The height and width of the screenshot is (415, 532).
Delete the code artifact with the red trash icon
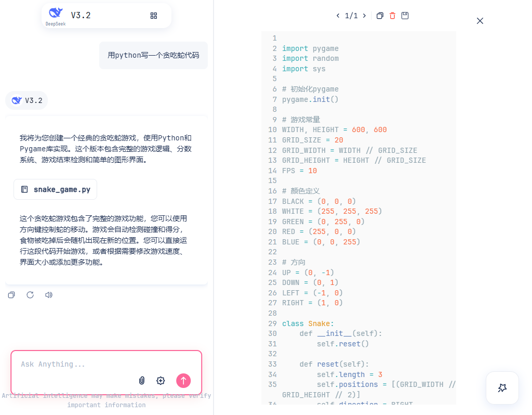392,16
